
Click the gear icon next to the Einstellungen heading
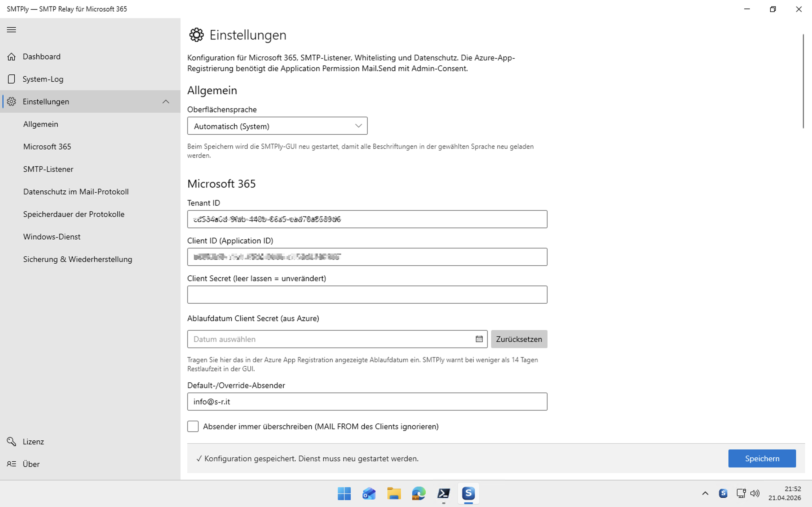197,35
